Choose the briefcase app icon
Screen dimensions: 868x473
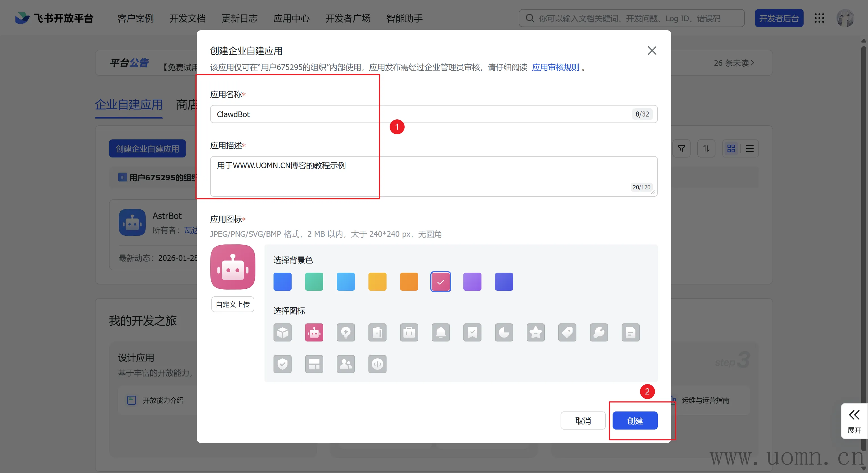click(409, 333)
